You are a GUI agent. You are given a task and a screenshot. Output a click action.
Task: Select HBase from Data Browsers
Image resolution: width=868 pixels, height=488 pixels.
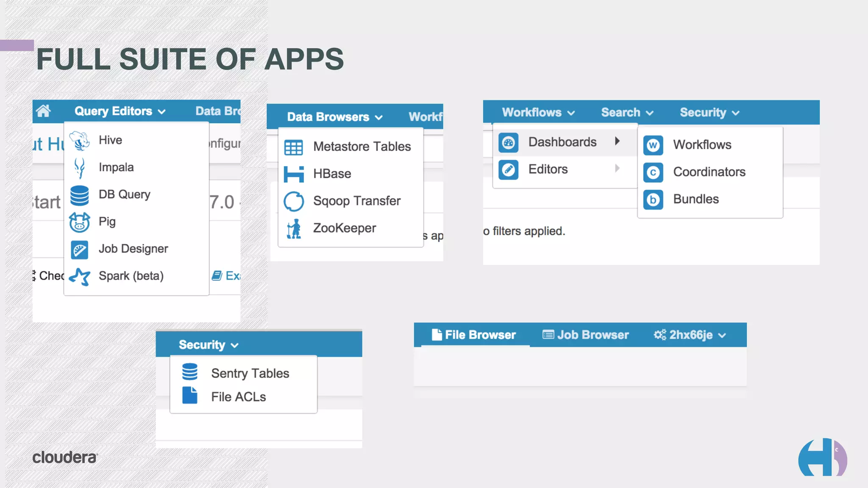tap(351, 174)
